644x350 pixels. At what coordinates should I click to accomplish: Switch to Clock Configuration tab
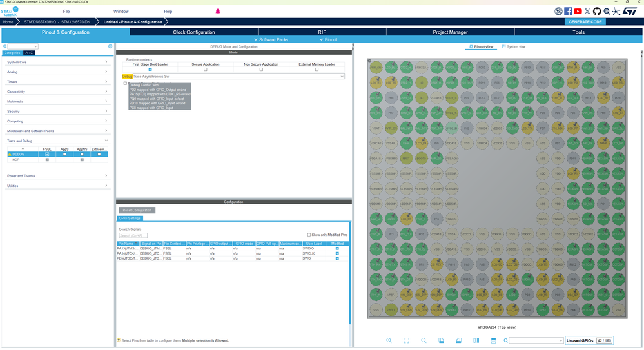pos(194,32)
